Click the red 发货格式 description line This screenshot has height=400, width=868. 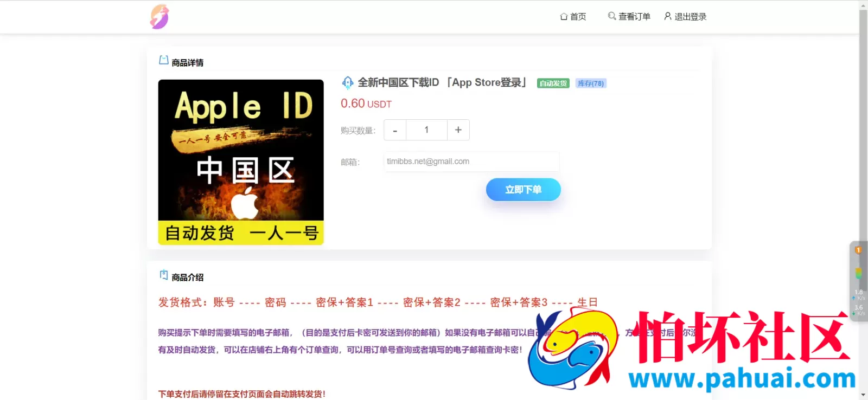point(378,302)
